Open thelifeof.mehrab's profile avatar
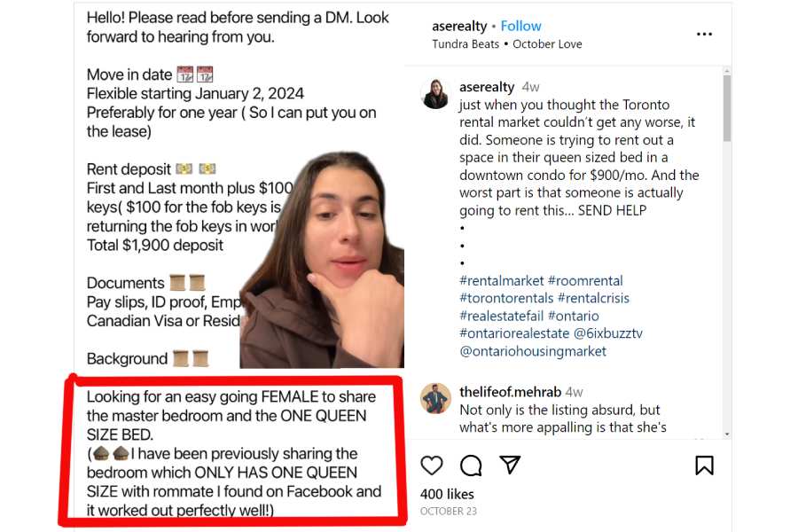This screenshot has width=798, height=532. (x=435, y=398)
